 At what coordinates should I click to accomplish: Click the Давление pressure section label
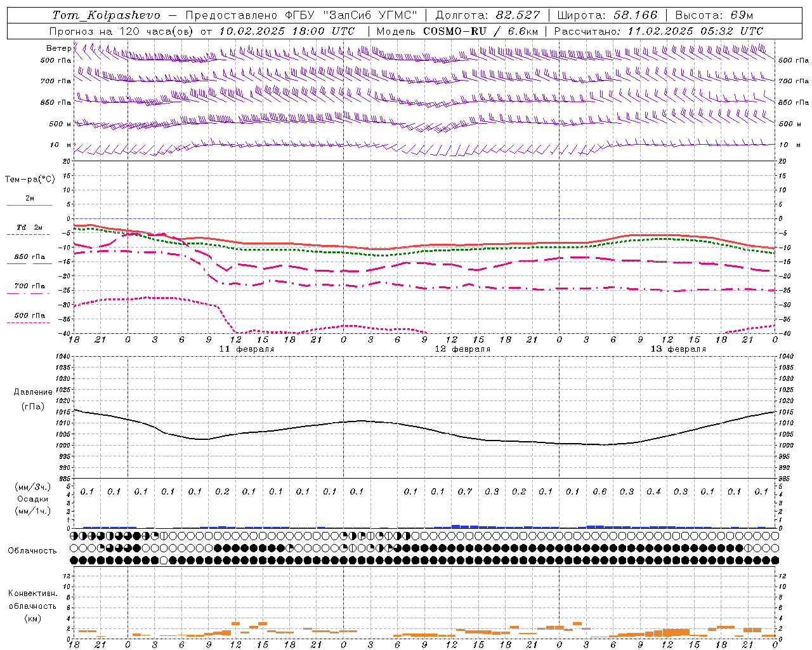click(x=32, y=392)
